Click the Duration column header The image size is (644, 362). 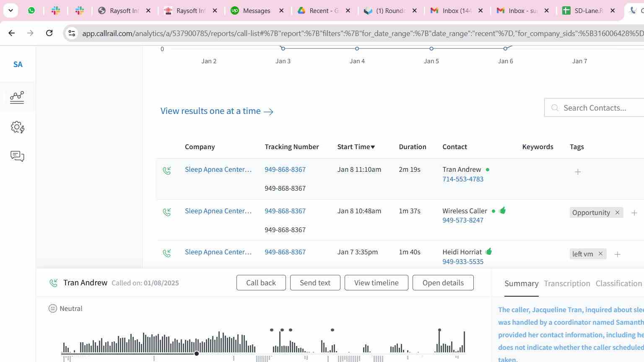click(412, 147)
